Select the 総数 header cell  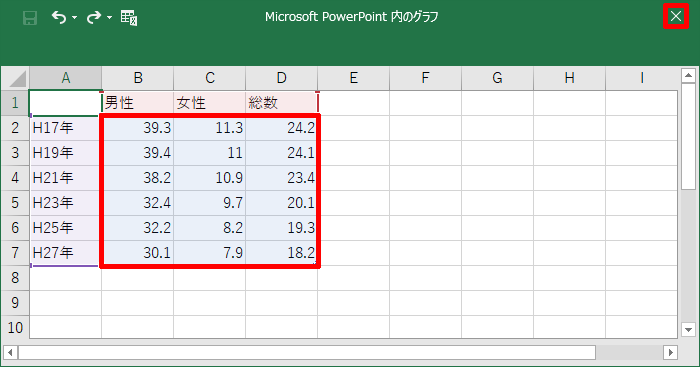point(282,103)
